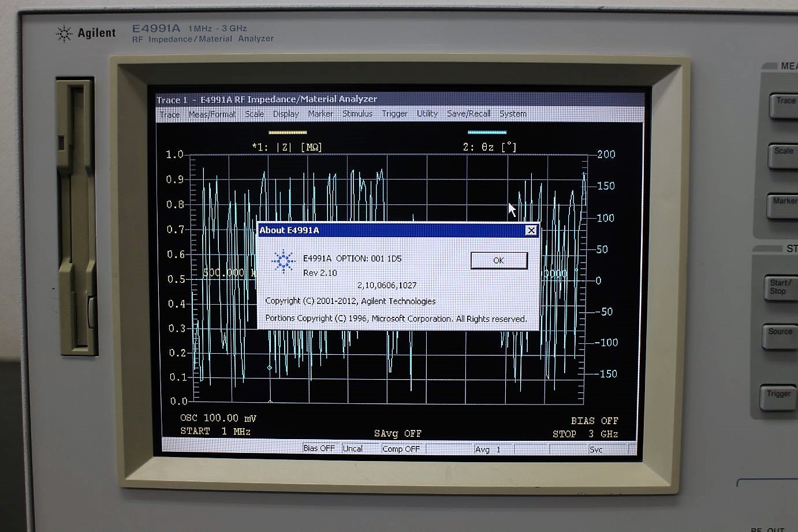Open the Trace menu
The width and height of the screenshot is (798, 532).
(x=169, y=114)
